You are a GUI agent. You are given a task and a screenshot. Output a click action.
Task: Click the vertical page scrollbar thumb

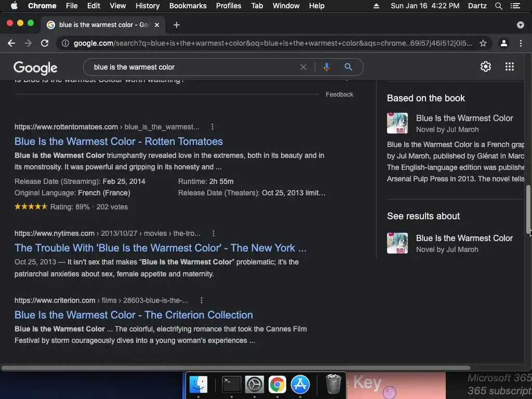coord(528,208)
